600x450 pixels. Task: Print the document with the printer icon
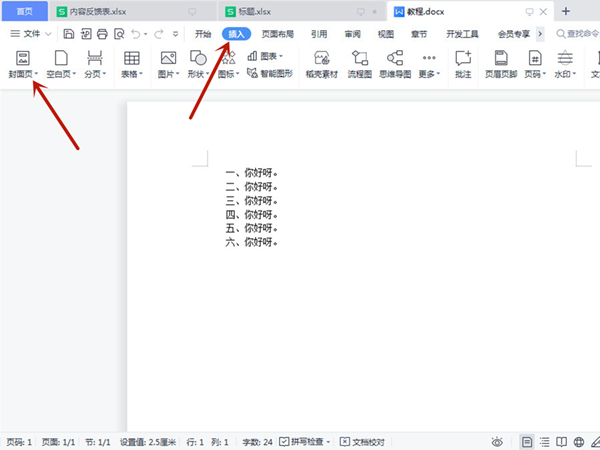pos(102,34)
